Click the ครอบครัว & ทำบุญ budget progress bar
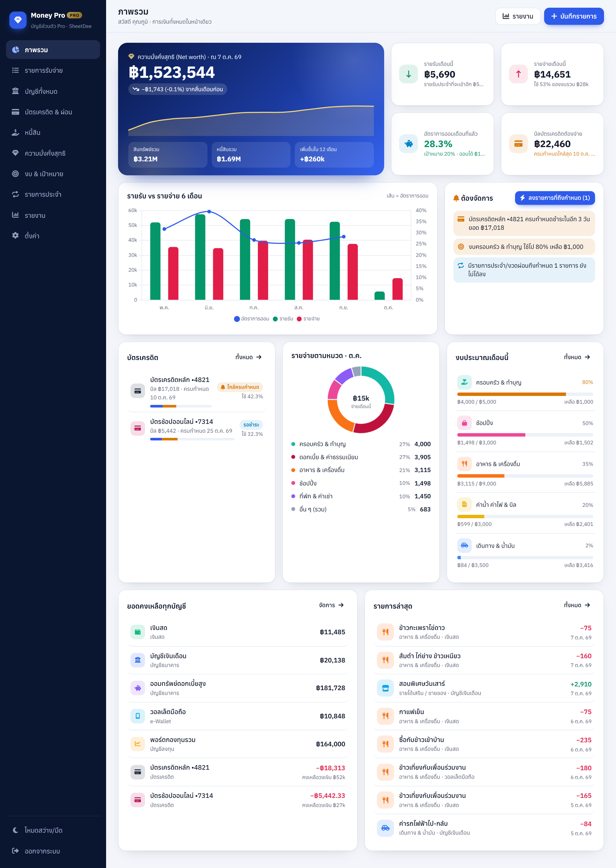616x868 pixels. (525, 394)
